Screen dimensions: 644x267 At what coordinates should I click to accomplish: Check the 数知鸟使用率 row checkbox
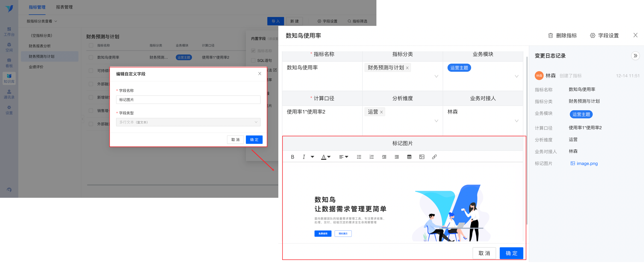91,57
